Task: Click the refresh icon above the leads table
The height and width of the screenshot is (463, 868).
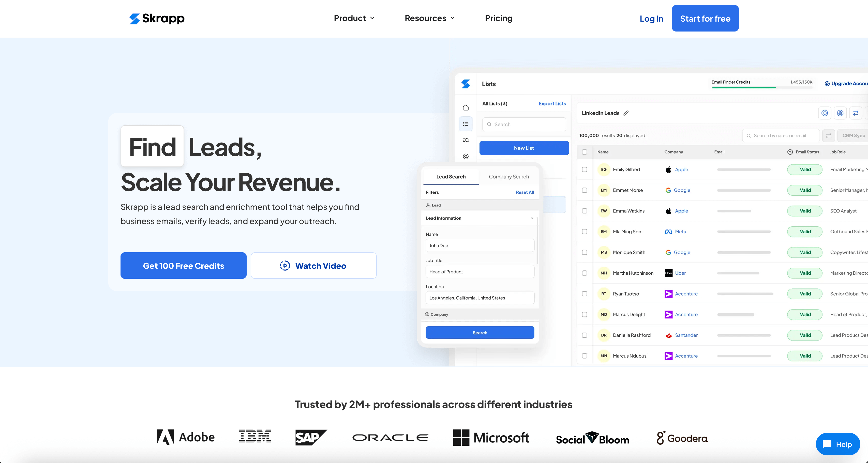Action: (825, 113)
